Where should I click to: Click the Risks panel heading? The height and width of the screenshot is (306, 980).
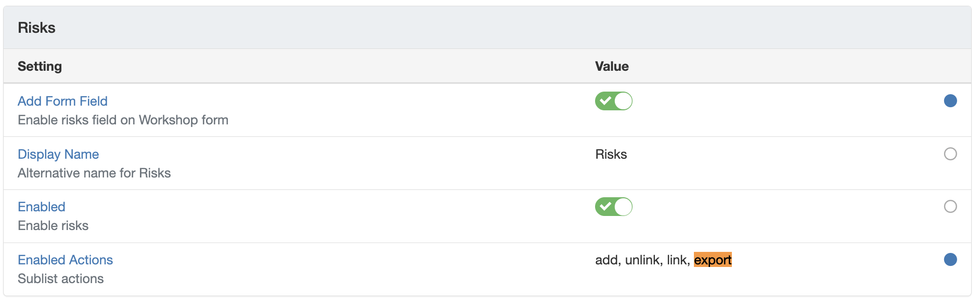point(36,28)
